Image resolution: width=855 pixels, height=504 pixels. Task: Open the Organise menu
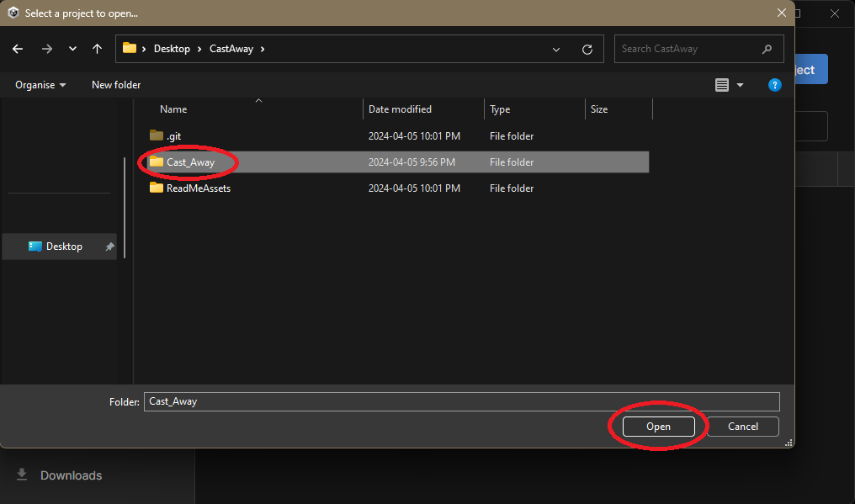pos(40,85)
